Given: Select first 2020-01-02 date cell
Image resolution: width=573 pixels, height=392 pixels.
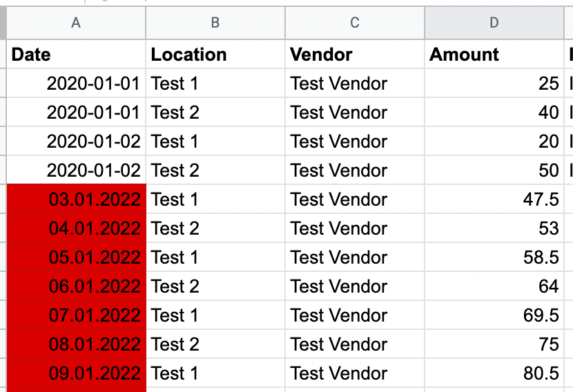Looking at the screenshot, I should click(76, 141).
